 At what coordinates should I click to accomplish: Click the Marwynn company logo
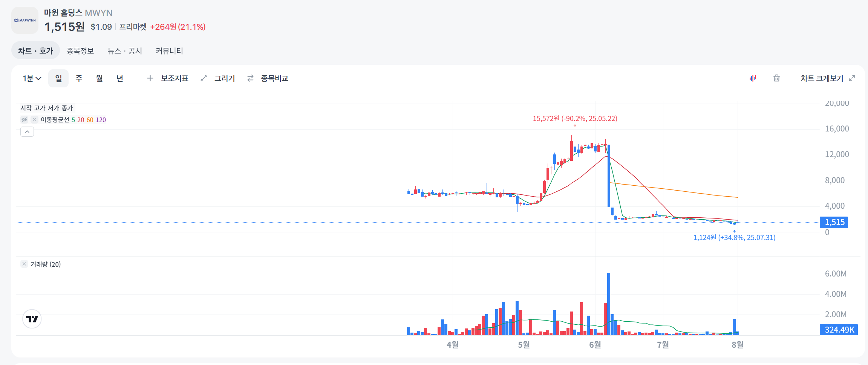tap(25, 20)
